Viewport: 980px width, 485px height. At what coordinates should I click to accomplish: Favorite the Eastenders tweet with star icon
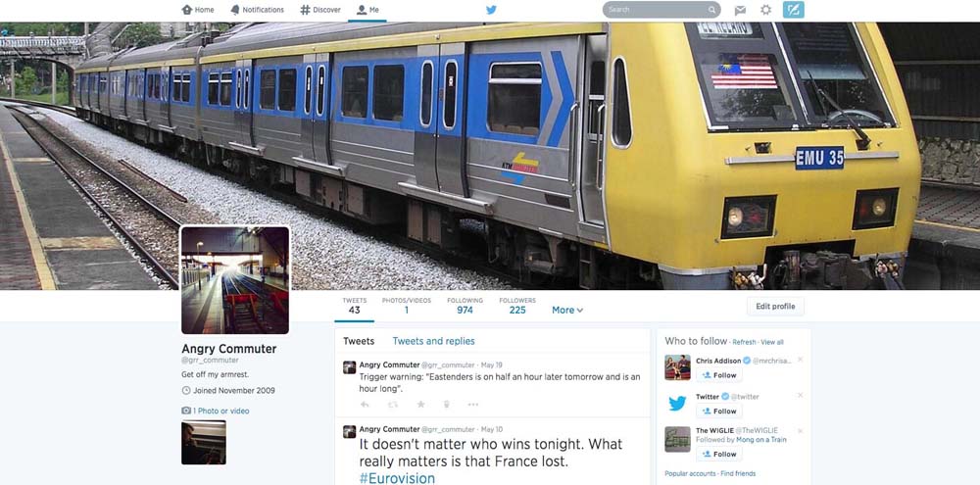pyautogui.click(x=420, y=405)
